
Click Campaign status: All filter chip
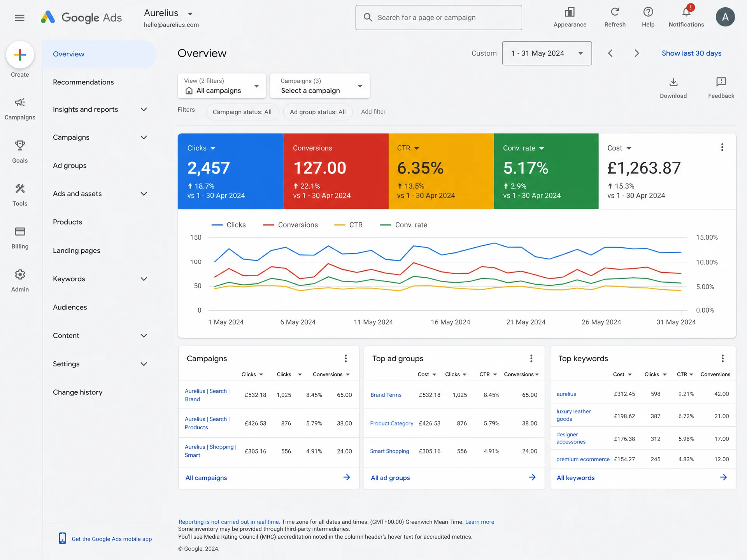tap(242, 112)
